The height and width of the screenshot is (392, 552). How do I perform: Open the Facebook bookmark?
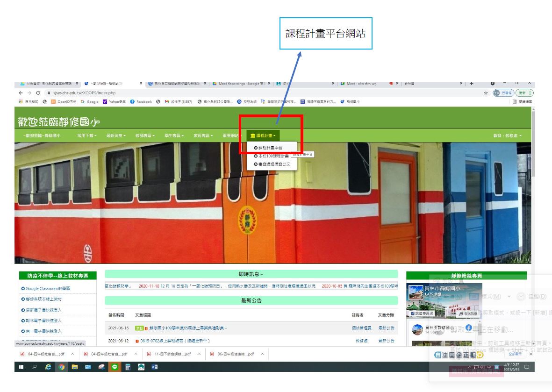point(141,102)
